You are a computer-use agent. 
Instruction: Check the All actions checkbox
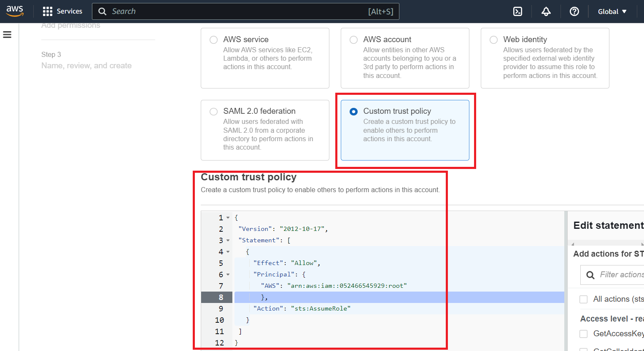pyautogui.click(x=584, y=299)
